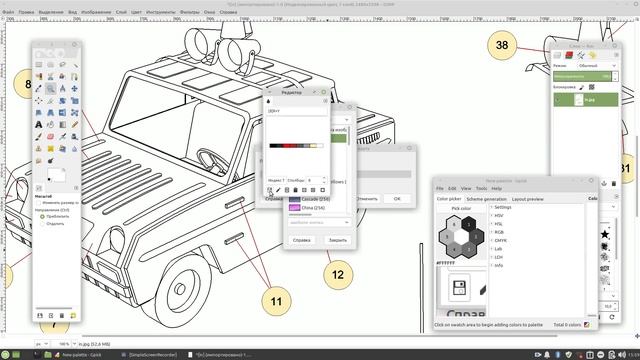Open layer mode dropdown in layers panel
Screen dimensions: 640x360
pos(597,66)
